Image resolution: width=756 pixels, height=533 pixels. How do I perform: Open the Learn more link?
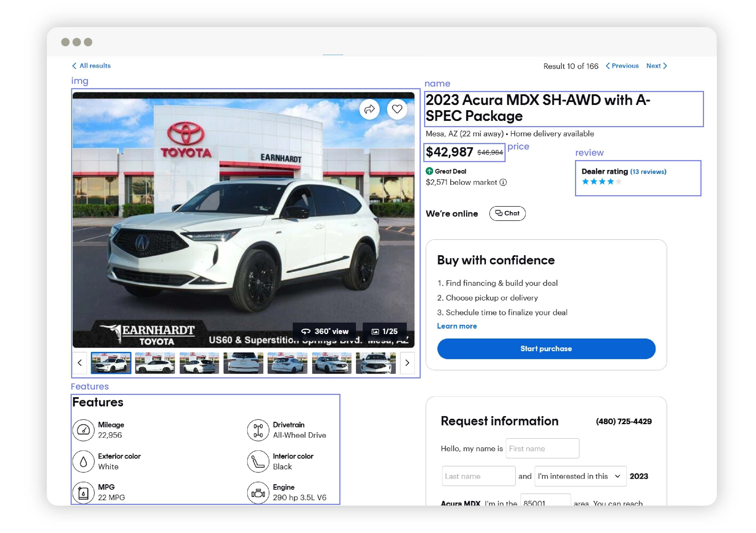click(457, 326)
